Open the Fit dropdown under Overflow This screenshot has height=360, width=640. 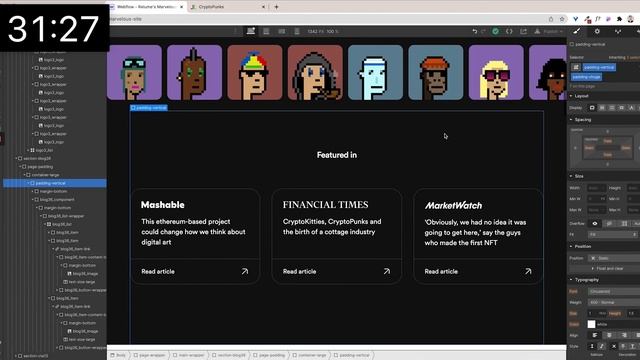coord(613,235)
